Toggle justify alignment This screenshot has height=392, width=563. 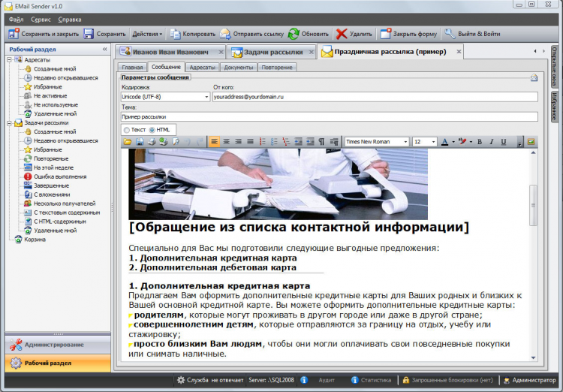(x=250, y=142)
